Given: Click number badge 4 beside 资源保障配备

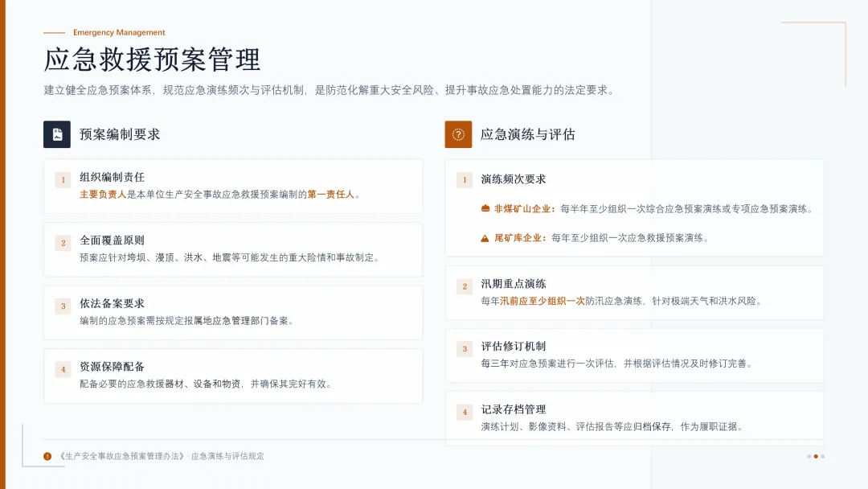Looking at the screenshot, I should click(63, 369).
